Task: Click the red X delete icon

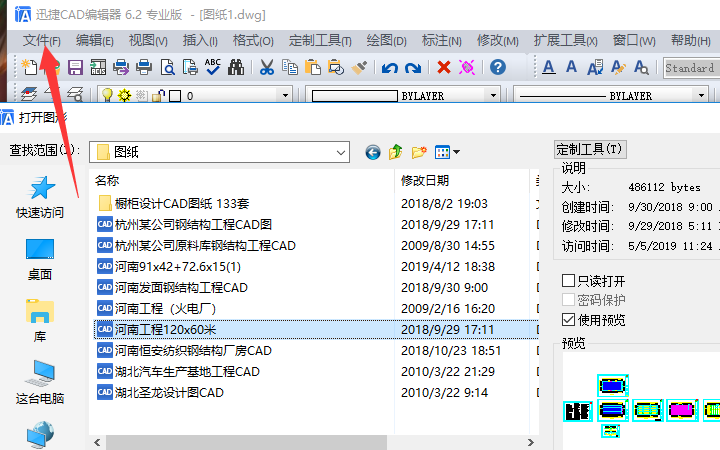Action: pos(444,68)
